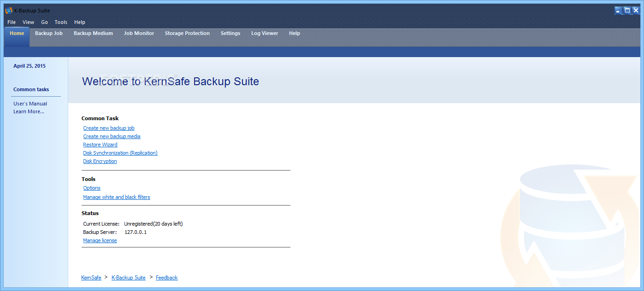Image resolution: width=644 pixels, height=291 pixels.
Task: Click Manage white and black filters
Action: click(x=117, y=197)
